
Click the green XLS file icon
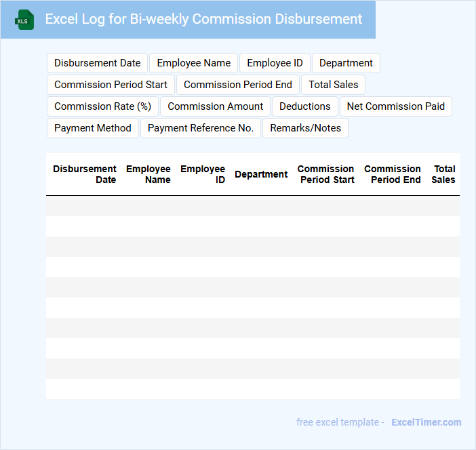pyautogui.click(x=24, y=20)
